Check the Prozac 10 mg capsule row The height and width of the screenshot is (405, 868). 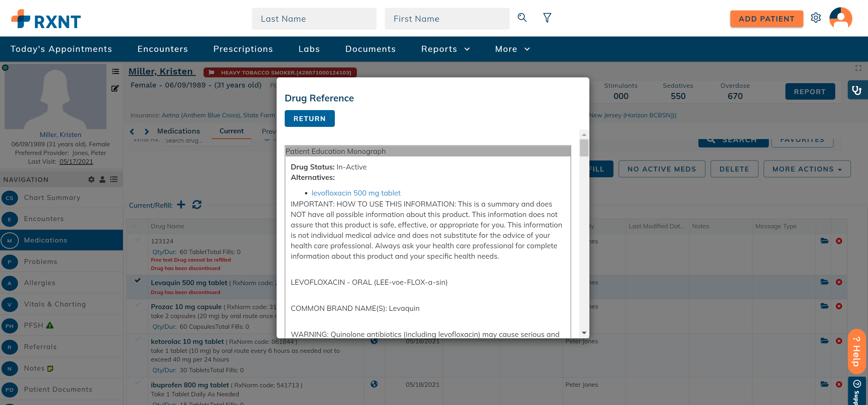click(137, 305)
